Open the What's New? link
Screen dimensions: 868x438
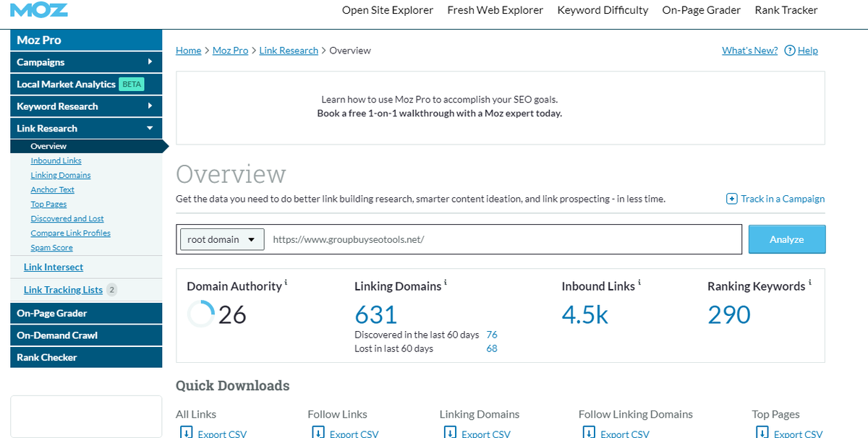(750, 51)
